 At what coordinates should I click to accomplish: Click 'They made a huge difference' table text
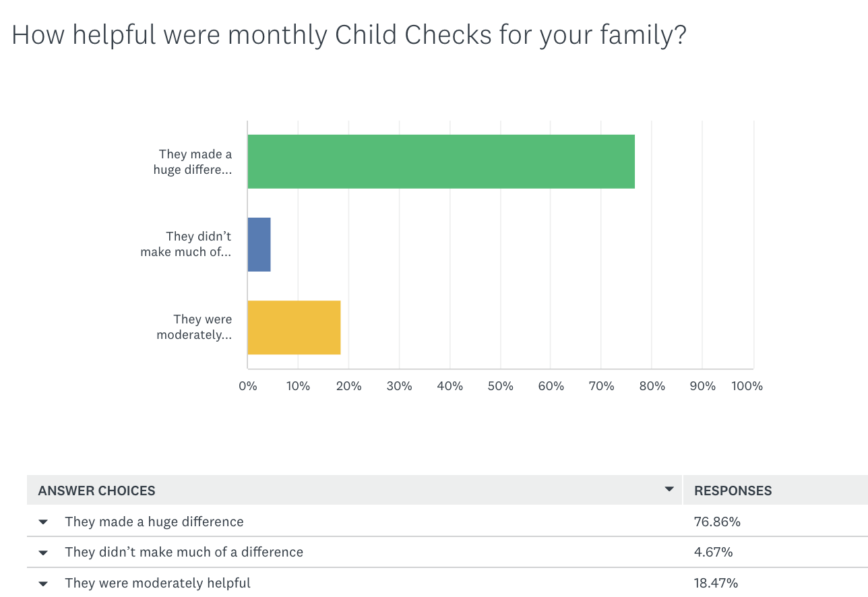point(154,522)
